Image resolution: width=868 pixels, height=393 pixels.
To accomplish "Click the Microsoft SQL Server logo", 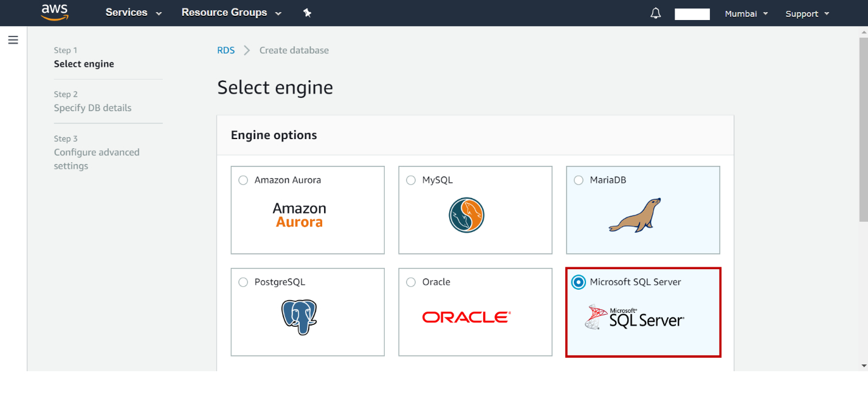I will [x=635, y=316].
